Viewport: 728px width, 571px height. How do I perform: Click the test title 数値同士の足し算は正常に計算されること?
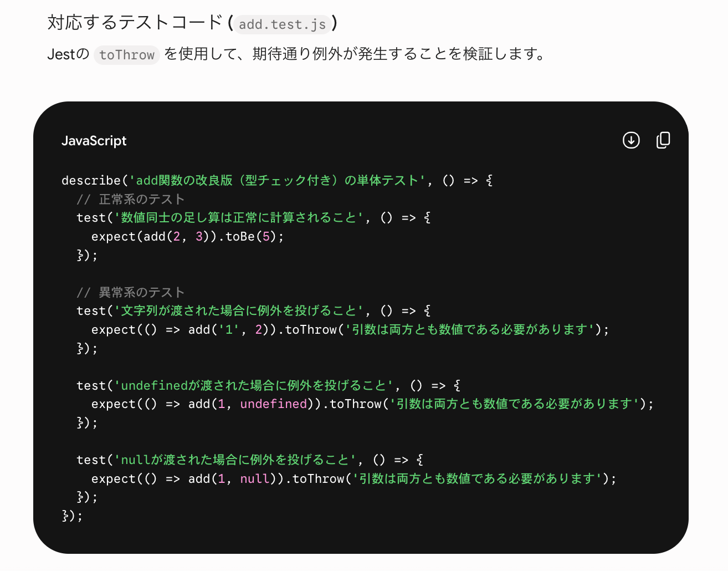(x=239, y=218)
